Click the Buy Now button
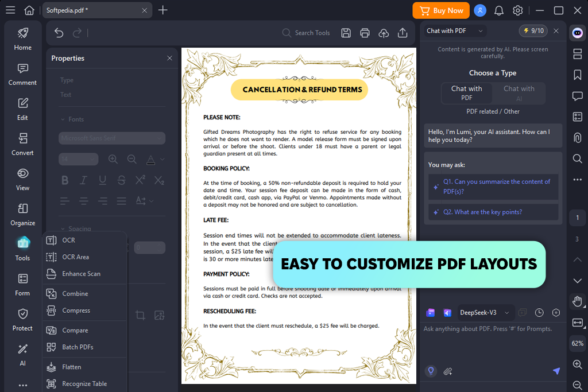The height and width of the screenshot is (392, 588). point(441,10)
